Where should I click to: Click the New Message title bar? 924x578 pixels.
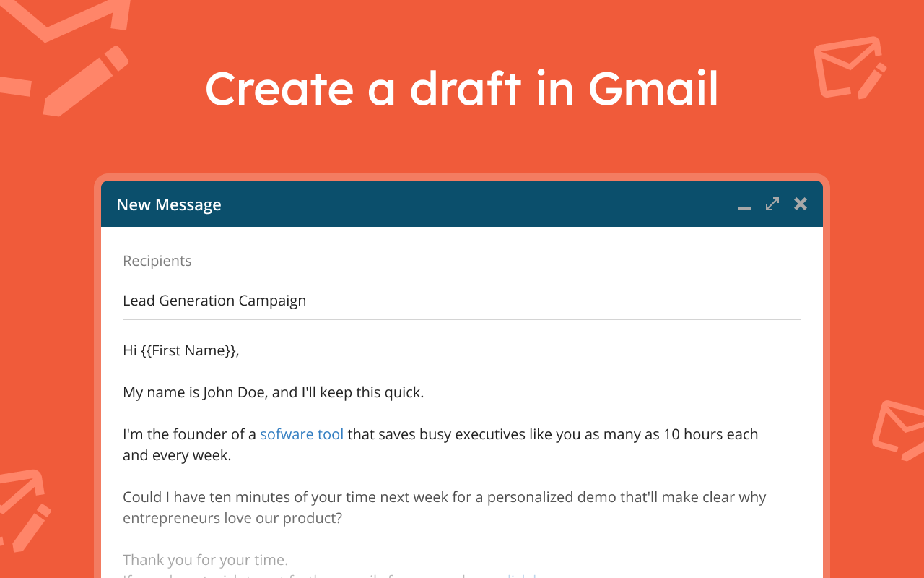[x=462, y=204]
